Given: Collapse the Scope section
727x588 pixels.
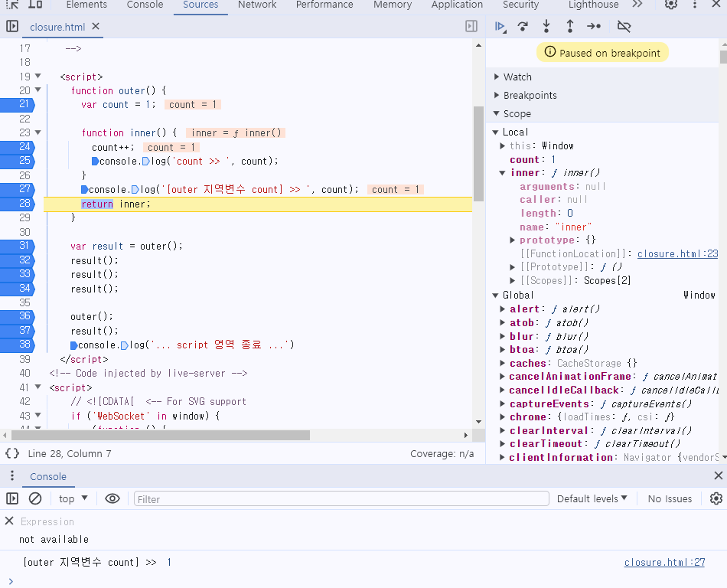Looking at the screenshot, I should pos(497,113).
